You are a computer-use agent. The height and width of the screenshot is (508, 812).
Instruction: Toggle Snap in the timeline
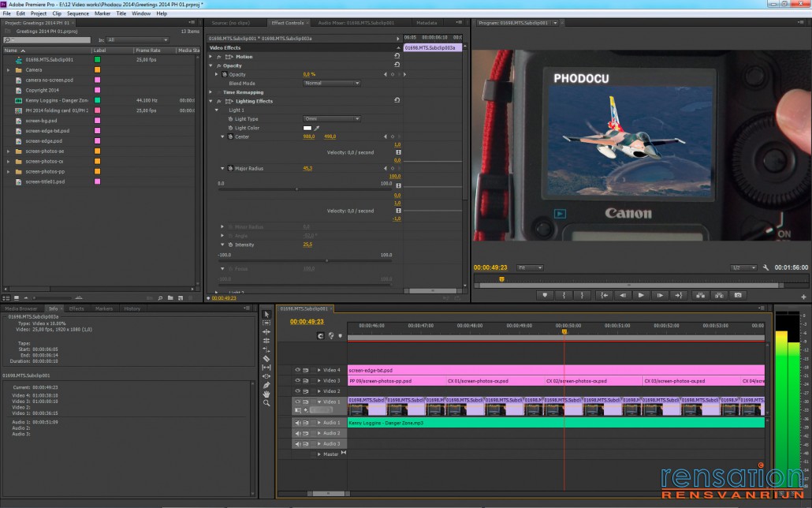coord(321,336)
